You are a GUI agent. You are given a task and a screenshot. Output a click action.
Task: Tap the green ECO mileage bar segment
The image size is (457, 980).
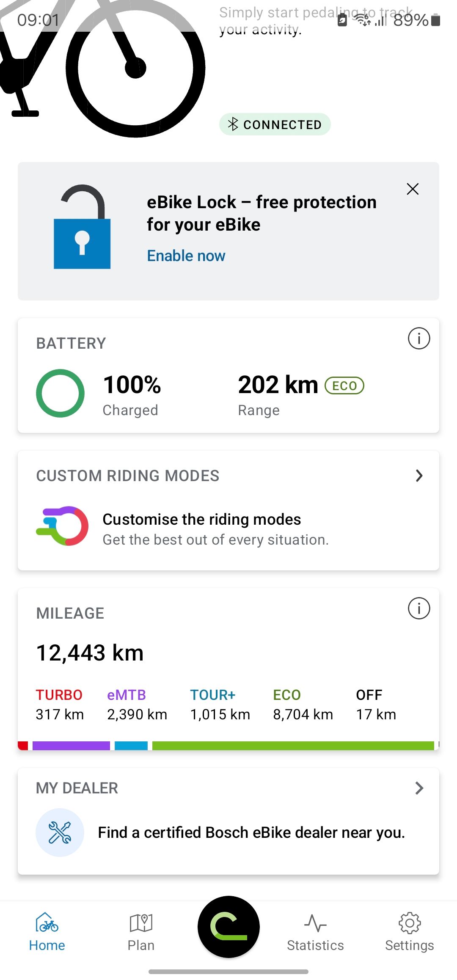[x=293, y=746]
